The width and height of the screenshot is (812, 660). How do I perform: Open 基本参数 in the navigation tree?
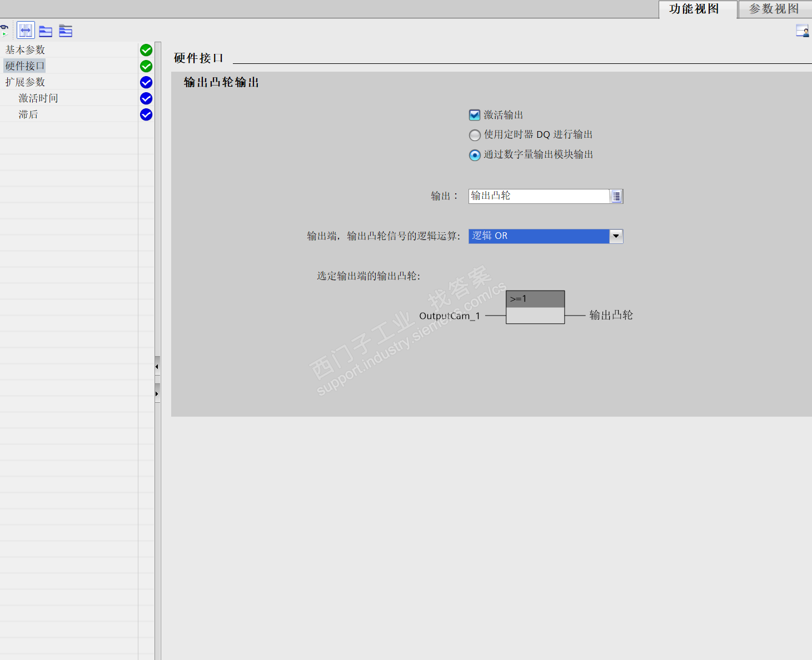tap(25, 50)
